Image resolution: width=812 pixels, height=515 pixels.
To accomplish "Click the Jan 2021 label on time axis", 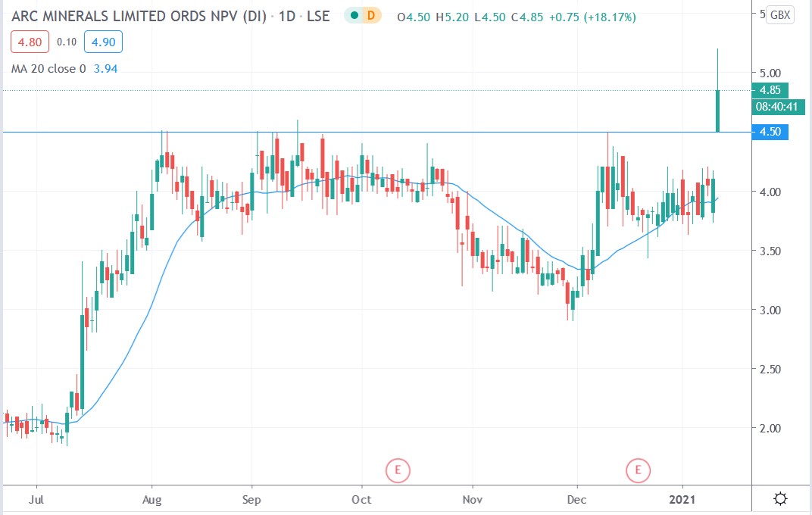I will [x=683, y=500].
